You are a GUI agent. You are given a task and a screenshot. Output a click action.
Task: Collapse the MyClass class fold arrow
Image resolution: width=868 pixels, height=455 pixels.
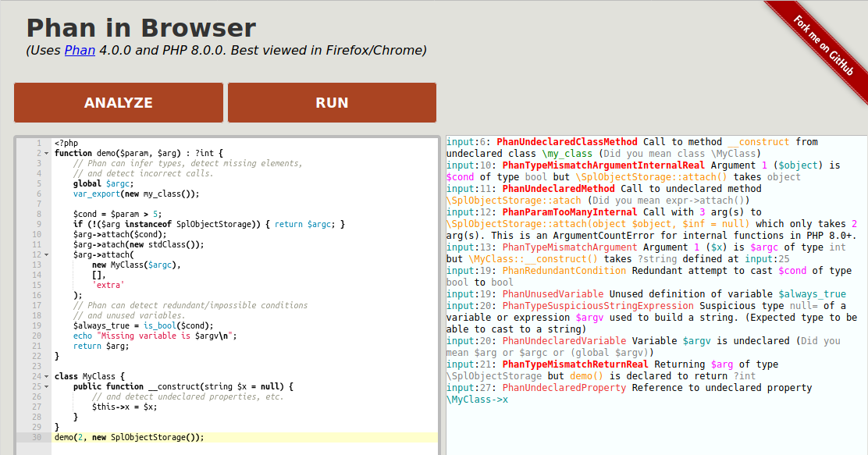click(45, 376)
